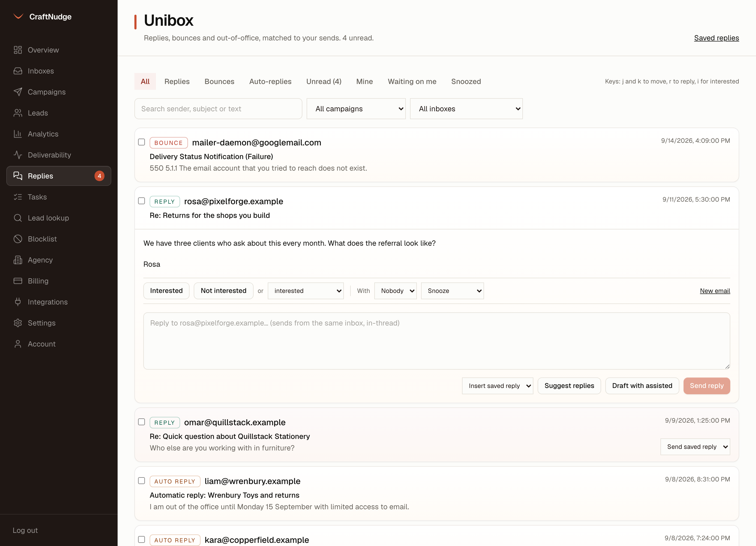Show the Snoozed tab
The height and width of the screenshot is (546, 756).
(466, 81)
